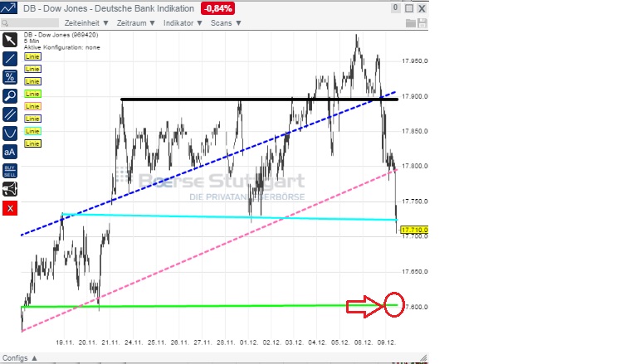Click the 'Aktive Konfiguration: none' text
The height and width of the screenshot is (364, 620).
[61, 47]
